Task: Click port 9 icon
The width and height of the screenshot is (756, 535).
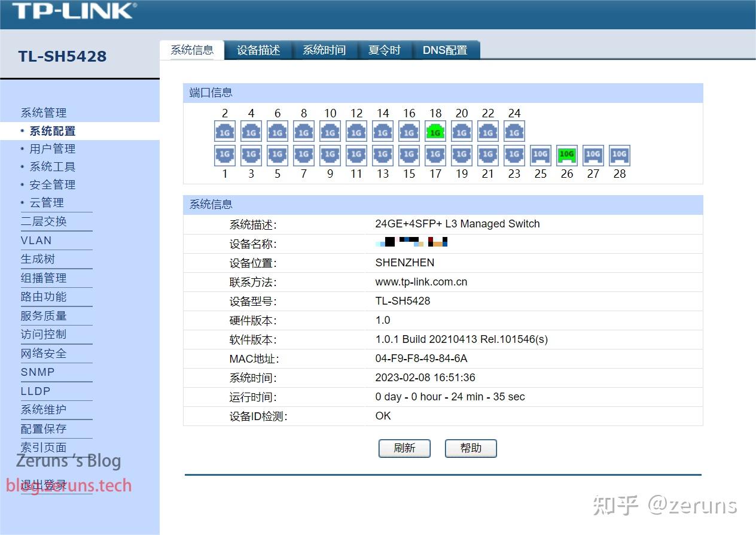Action: click(330, 156)
